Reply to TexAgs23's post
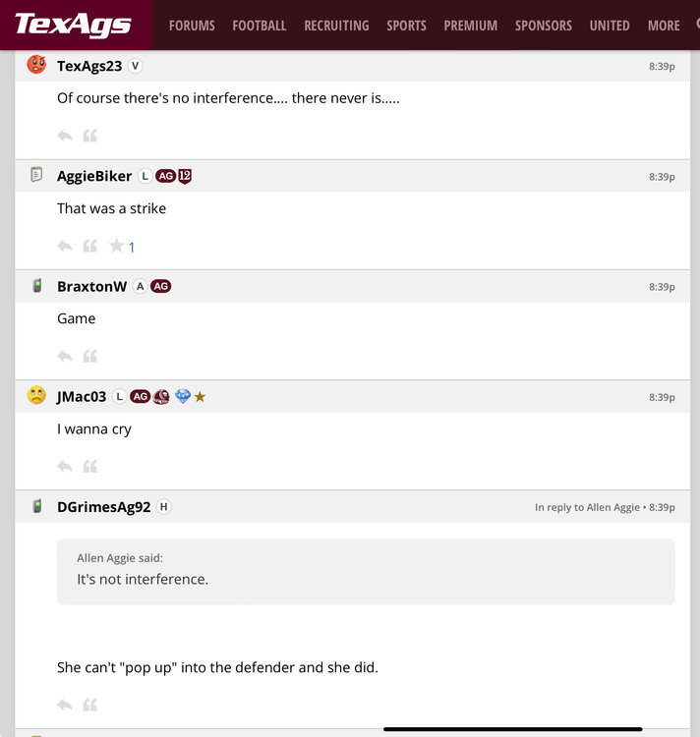Screen dimensions: 700x737 (x=65, y=136)
